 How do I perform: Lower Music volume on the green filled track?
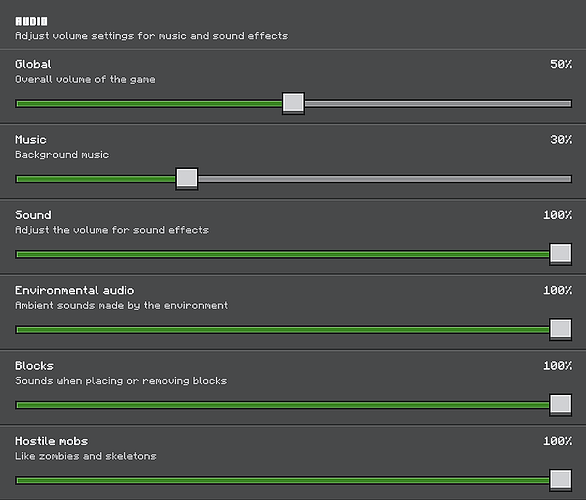tap(95, 179)
